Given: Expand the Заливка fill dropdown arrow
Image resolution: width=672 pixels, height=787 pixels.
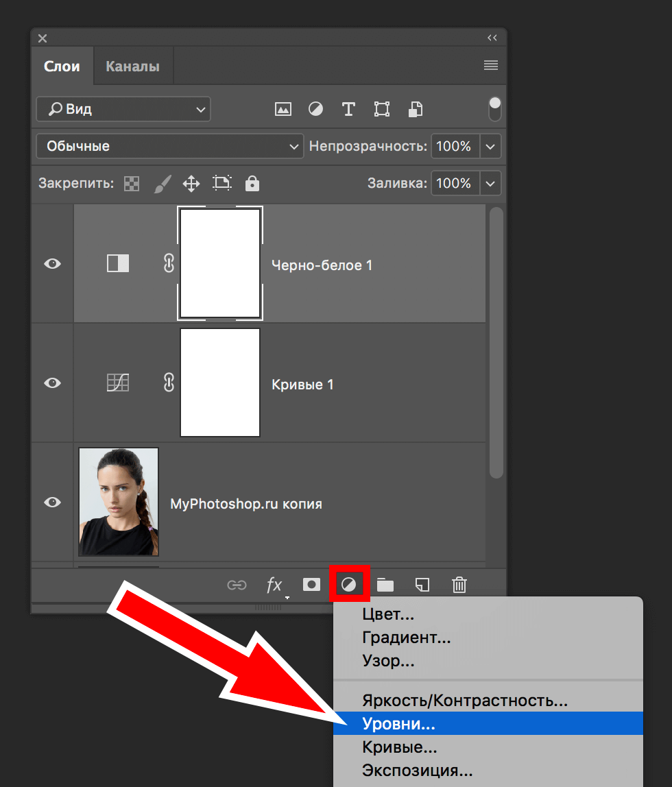Looking at the screenshot, I should pyautogui.click(x=490, y=183).
